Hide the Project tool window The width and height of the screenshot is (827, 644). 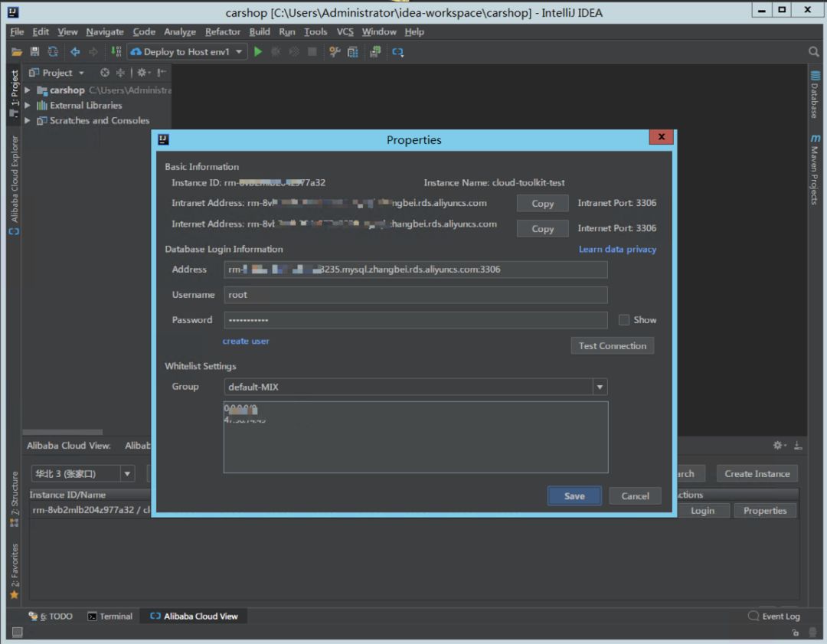[162, 73]
